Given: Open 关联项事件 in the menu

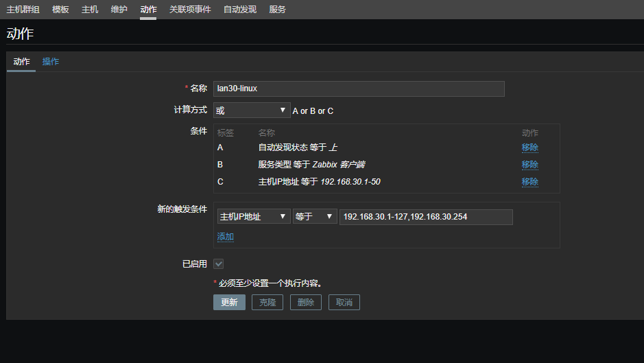Looking at the screenshot, I should pos(190,10).
